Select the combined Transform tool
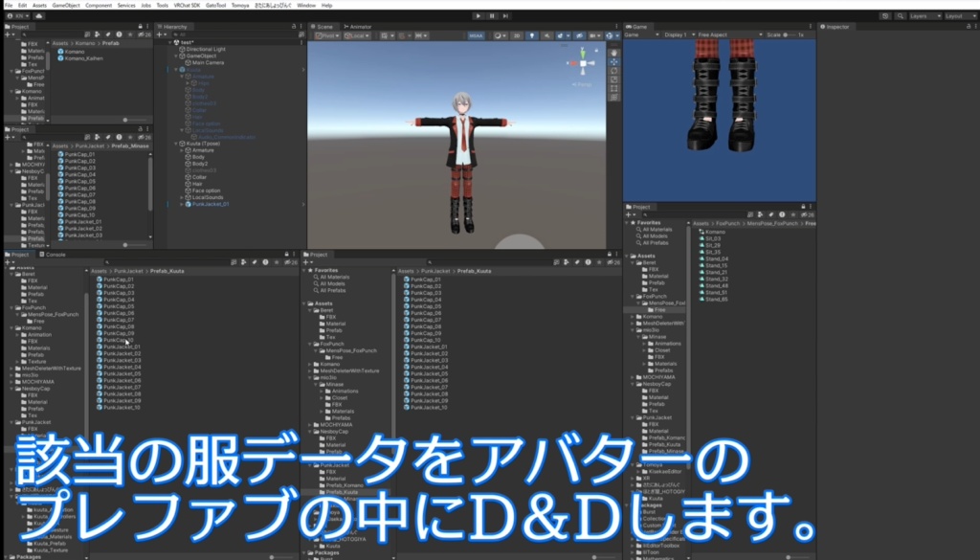This screenshot has height=560, width=980. point(613,97)
